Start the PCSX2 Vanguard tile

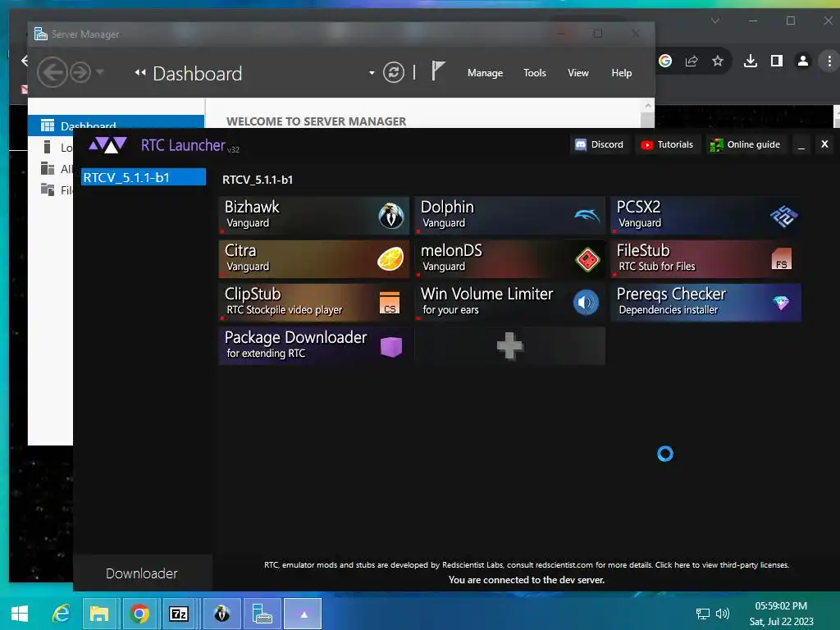[x=706, y=216]
